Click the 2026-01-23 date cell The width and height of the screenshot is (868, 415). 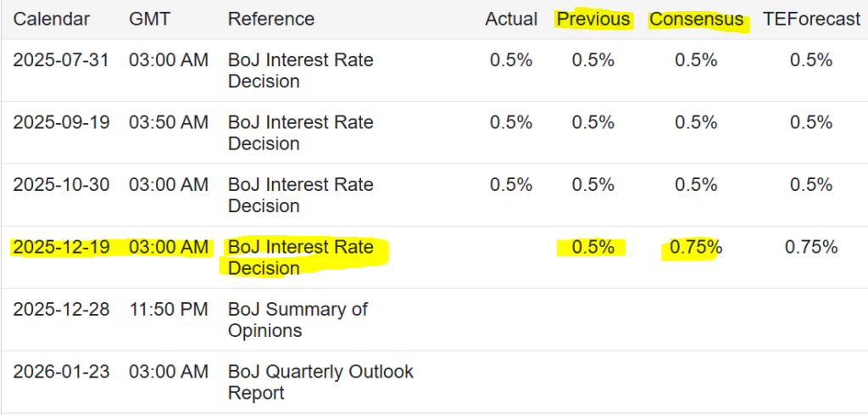click(x=61, y=372)
